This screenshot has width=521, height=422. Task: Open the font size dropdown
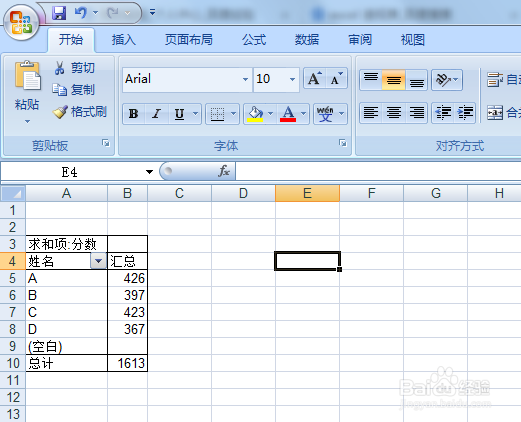click(292, 79)
